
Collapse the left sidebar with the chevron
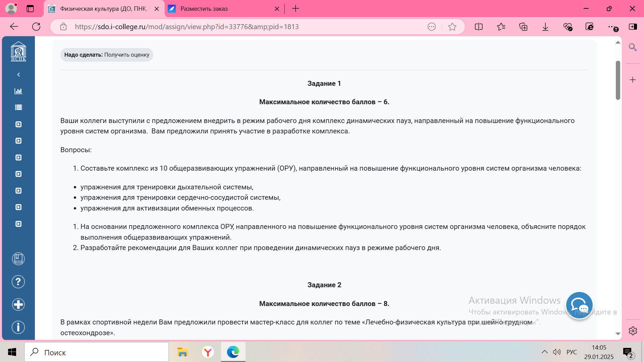18,74
